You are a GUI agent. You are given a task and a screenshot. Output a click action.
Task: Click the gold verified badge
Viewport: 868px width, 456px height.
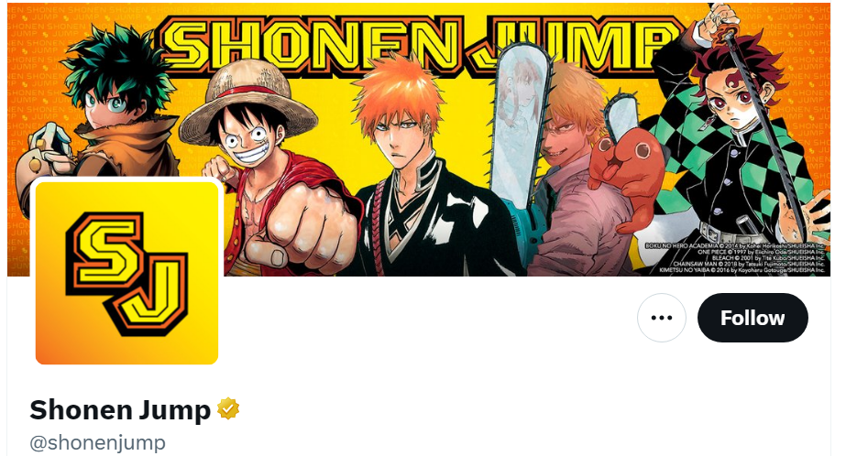pyautogui.click(x=228, y=409)
